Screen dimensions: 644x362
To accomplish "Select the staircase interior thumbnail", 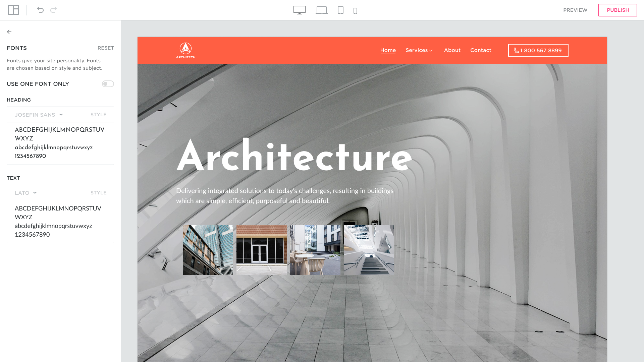I will coord(369,250).
